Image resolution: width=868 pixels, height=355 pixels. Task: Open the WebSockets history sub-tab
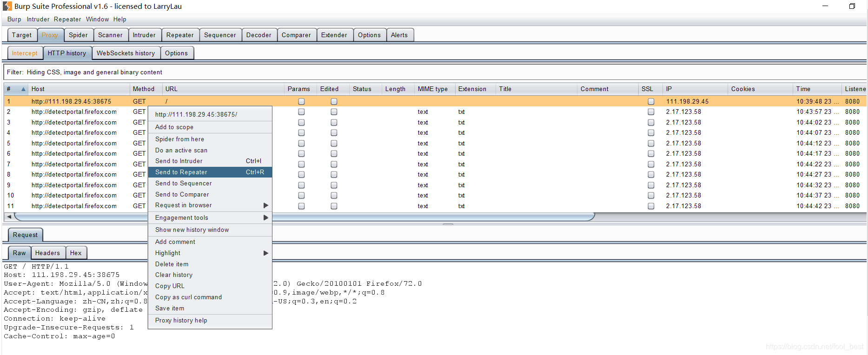click(x=126, y=53)
